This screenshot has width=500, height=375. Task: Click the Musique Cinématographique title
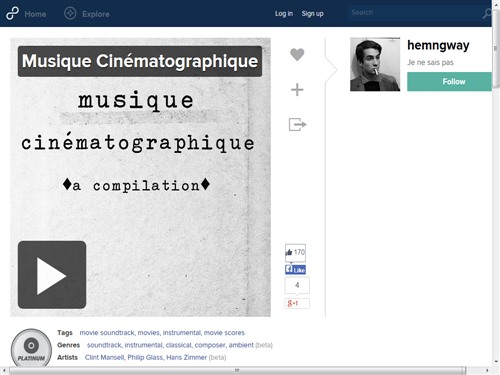(x=140, y=61)
